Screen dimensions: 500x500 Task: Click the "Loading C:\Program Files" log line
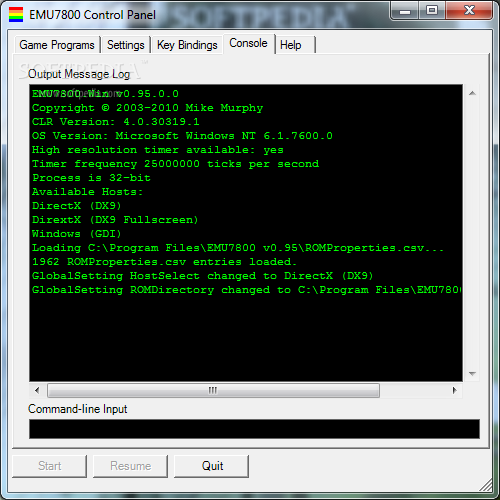(x=238, y=248)
